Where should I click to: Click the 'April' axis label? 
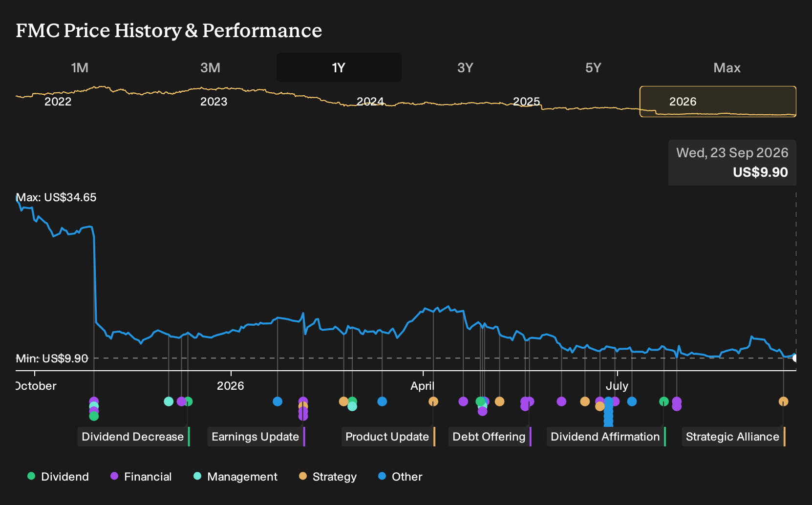[x=423, y=386]
